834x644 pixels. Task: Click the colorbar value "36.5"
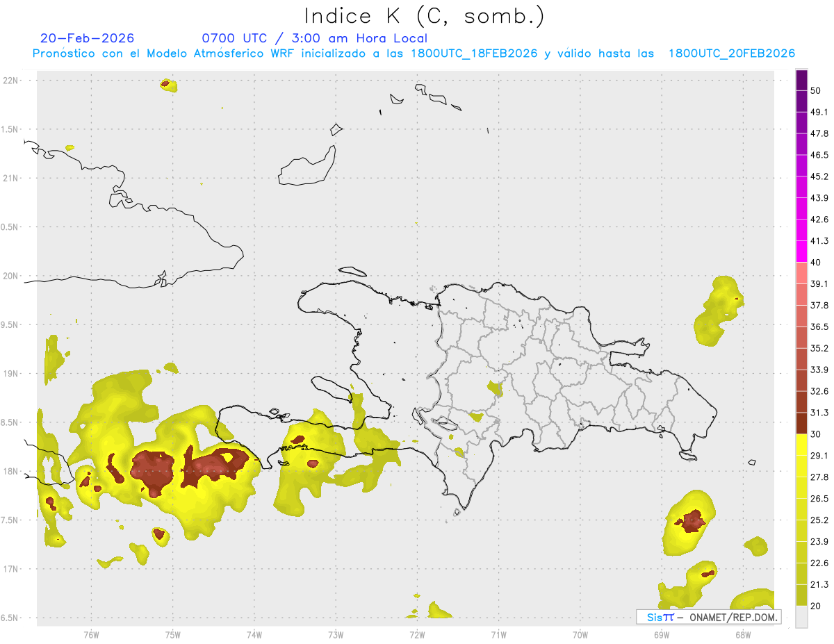pyautogui.click(x=819, y=327)
